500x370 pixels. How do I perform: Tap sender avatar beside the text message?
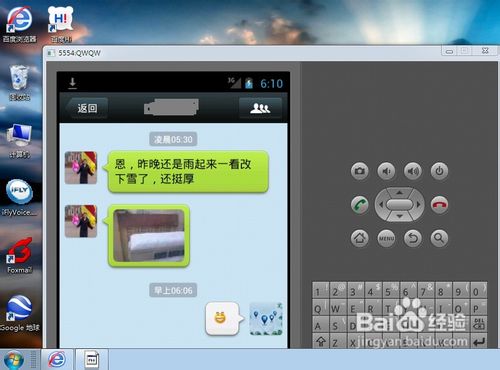click(x=81, y=168)
